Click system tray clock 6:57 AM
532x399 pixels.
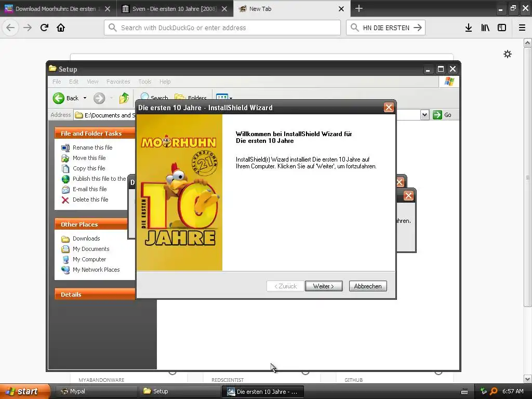coord(513,392)
